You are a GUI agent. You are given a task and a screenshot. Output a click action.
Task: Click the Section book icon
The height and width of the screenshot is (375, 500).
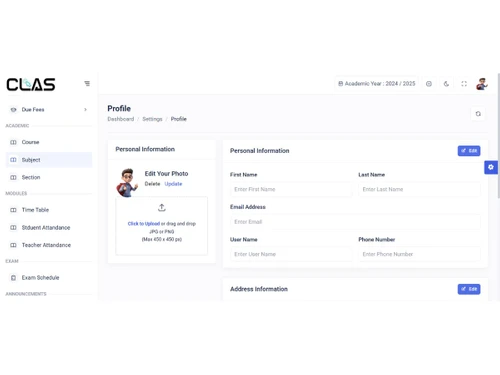point(13,177)
